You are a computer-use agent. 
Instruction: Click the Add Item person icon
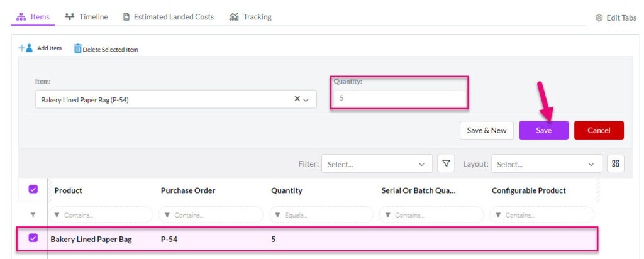(x=25, y=48)
